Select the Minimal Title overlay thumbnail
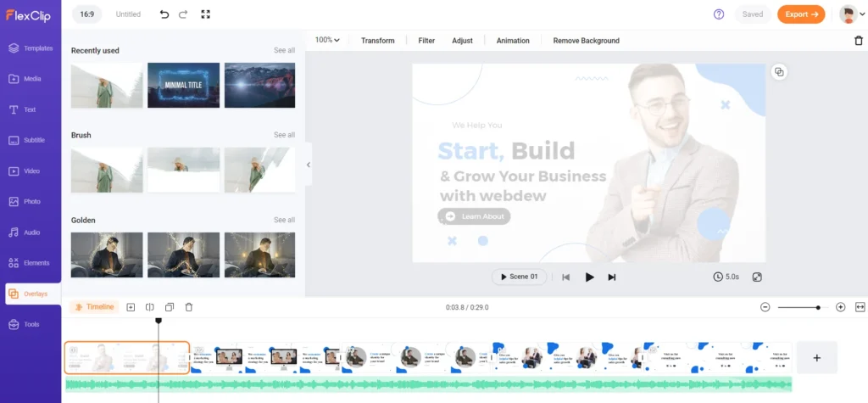This screenshot has height=403, width=868. [x=183, y=85]
